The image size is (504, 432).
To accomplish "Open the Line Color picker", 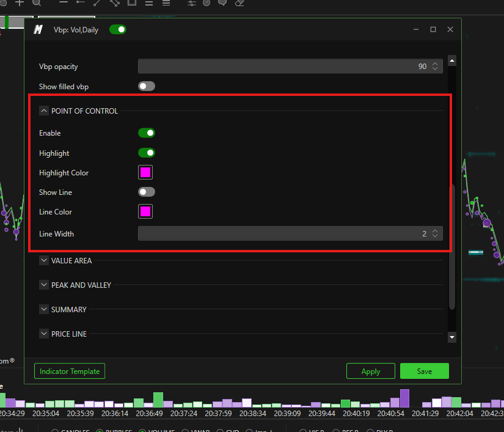I will [145, 211].
